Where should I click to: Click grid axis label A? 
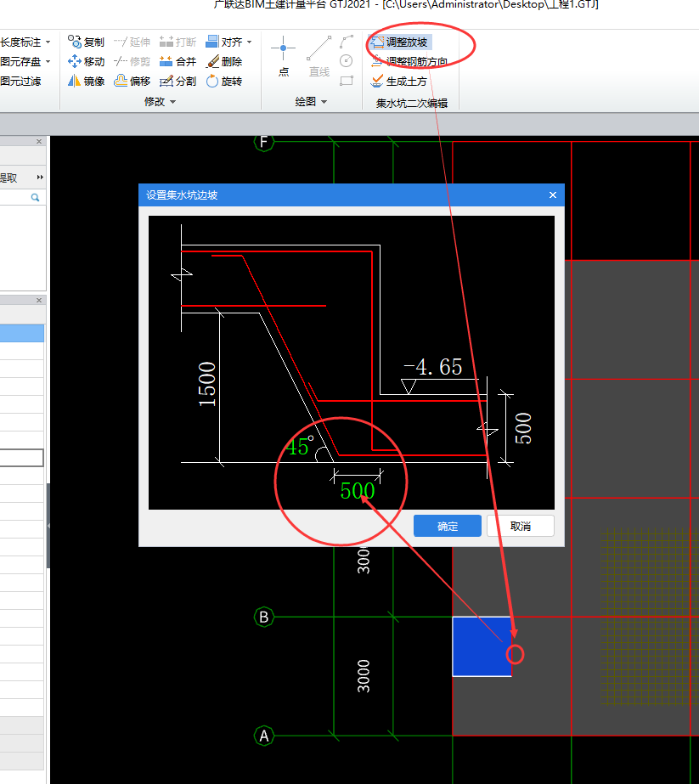pyautogui.click(x=264, y=736)
